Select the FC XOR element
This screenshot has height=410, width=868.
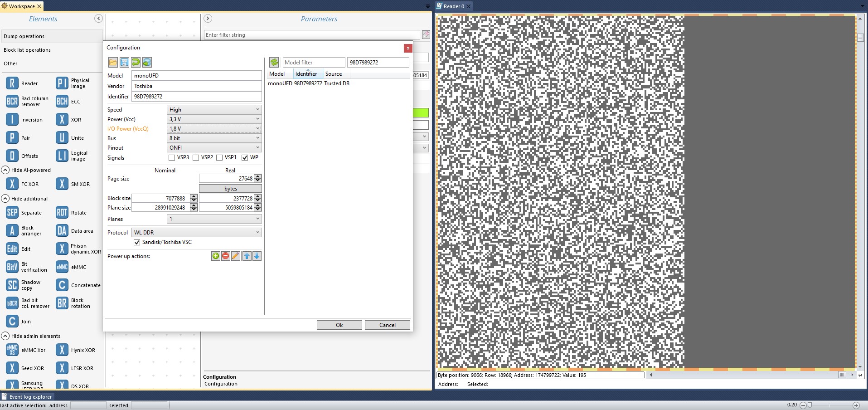[x=23, y=184]
